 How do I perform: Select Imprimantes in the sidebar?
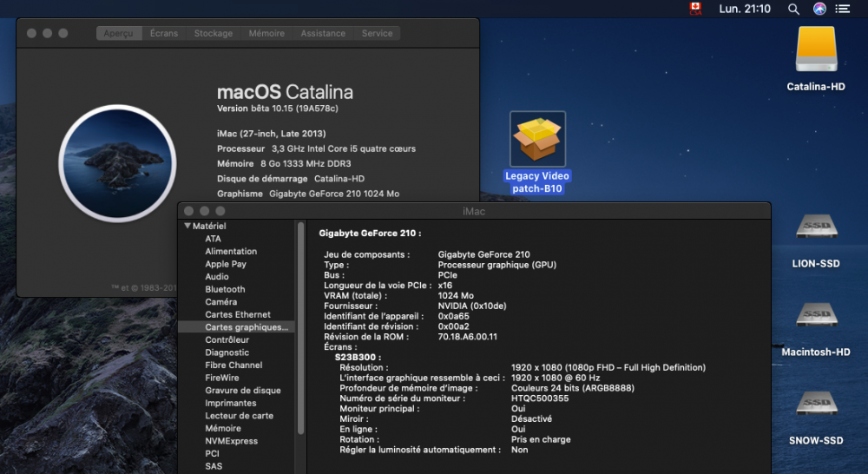point(230,403)
